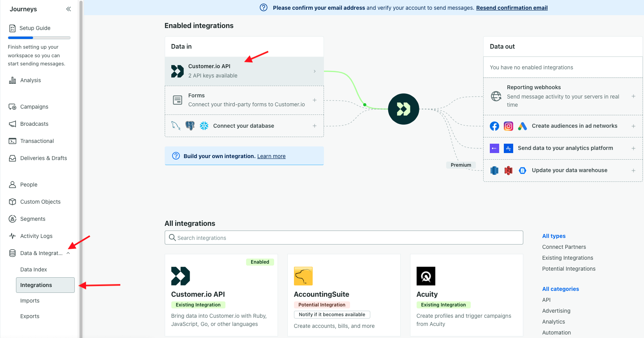Filter integrations by Advertising category
The width and height of the screenshot is (644, 338).
(x=556, y=311)
